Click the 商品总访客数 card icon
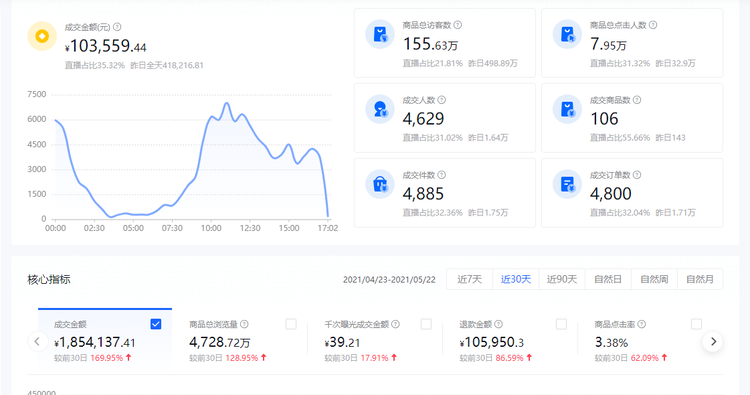Viewport: 750px width, 395px height. coord(380,34)
